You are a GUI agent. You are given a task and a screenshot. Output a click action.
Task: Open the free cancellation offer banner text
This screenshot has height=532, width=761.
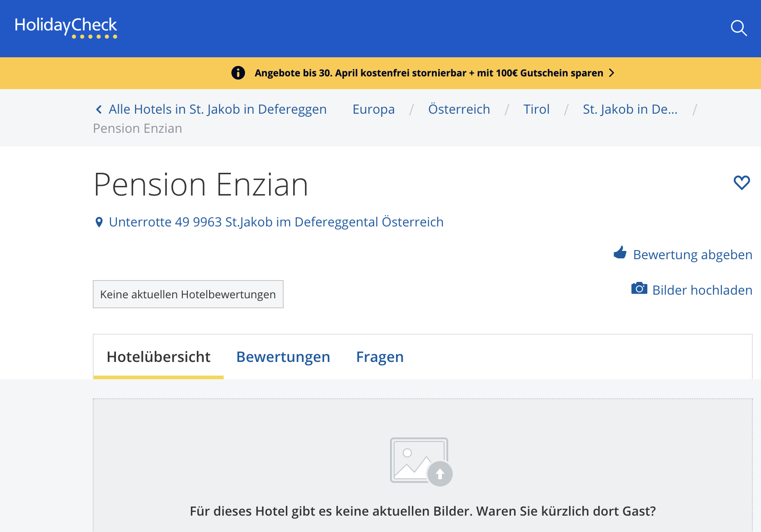click(x=429, y=73)
